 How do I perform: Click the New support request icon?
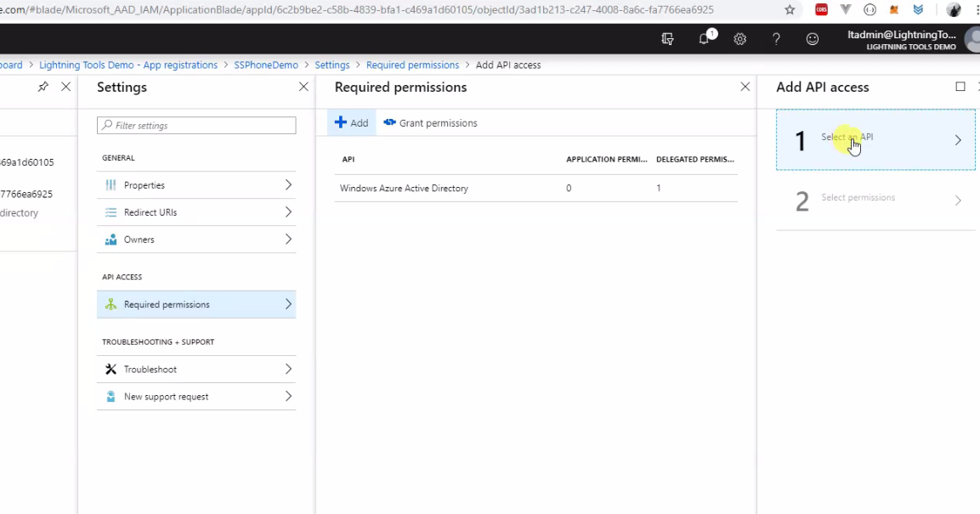pyautogui.click(x=110, y=397)
